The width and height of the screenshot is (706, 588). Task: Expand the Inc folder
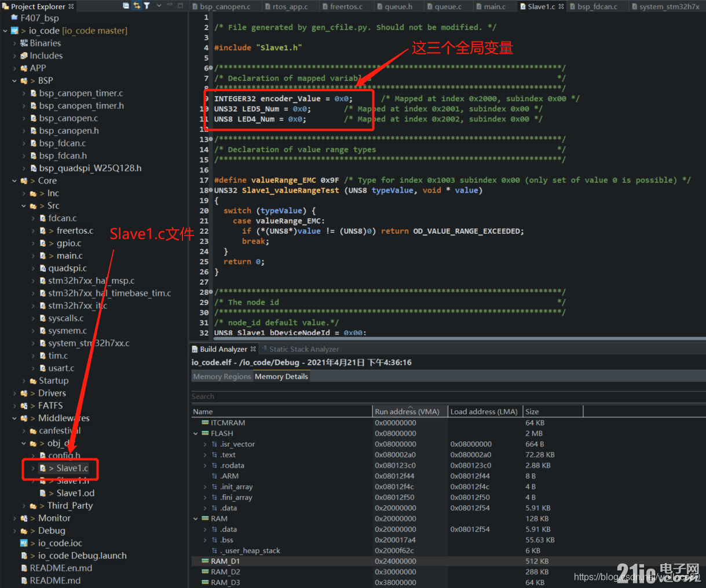(24, 193)
